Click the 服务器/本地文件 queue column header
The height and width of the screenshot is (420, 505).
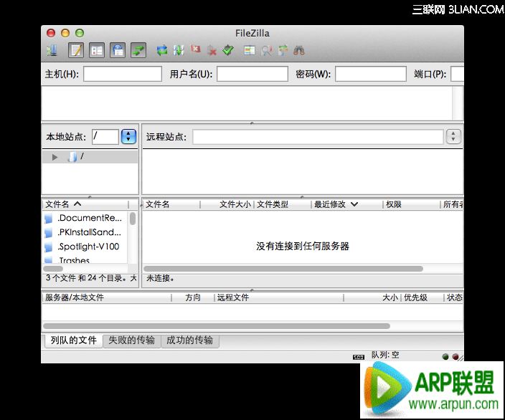click(x=107, y=297)
